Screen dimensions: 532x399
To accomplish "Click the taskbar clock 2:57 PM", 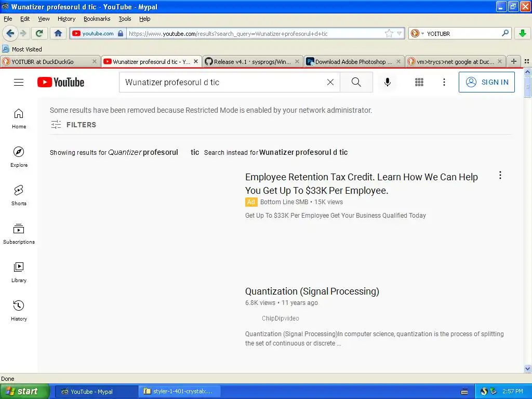I will point(512,392).
